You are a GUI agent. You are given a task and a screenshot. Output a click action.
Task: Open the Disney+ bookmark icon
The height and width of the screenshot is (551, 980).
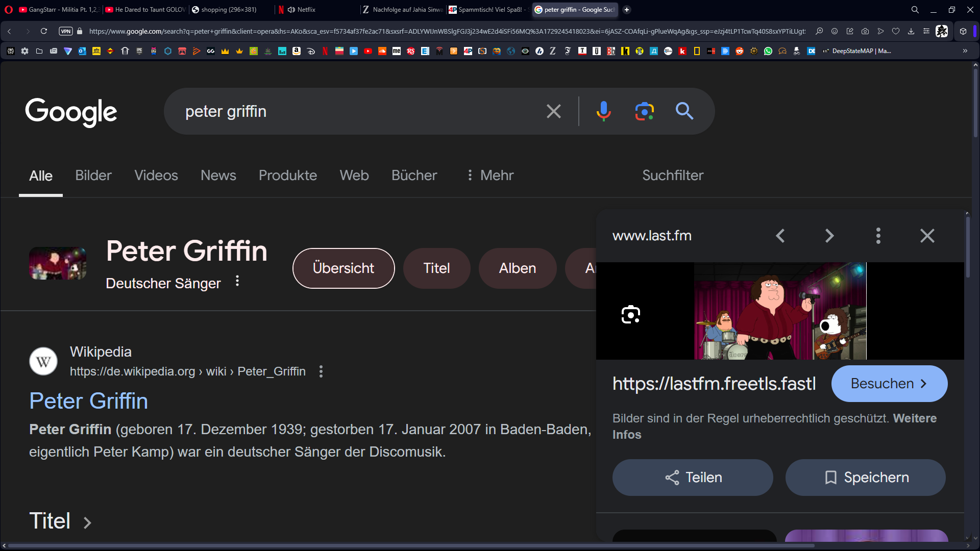pyautogui.click(x=311, y=51)
